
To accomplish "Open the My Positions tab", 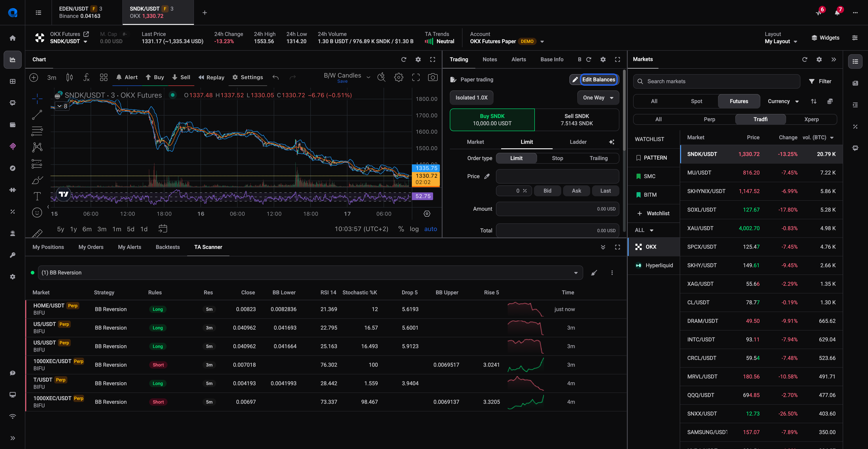I will [x=48, y=247].
